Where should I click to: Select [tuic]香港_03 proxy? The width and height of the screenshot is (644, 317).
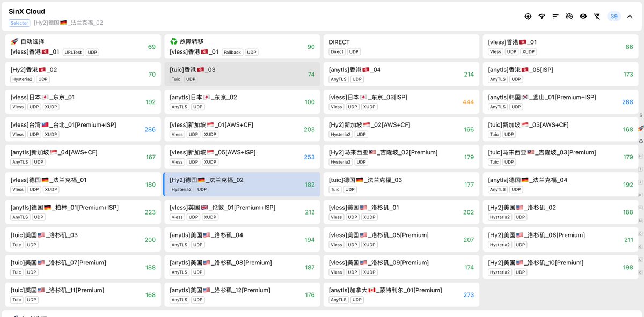point(242,74)
